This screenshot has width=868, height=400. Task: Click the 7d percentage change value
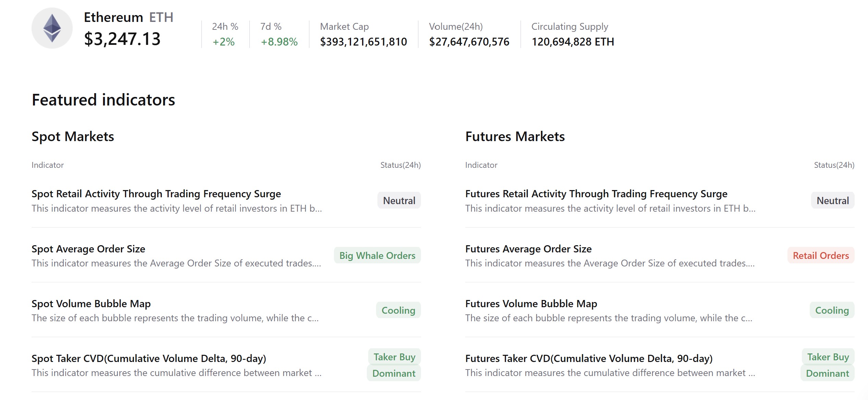(278, 42)
